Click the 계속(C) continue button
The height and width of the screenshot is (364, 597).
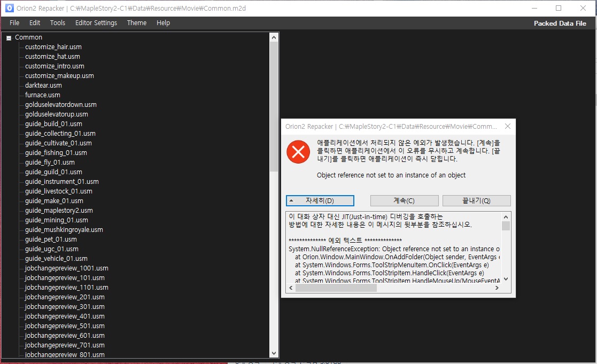pos(405,200)
